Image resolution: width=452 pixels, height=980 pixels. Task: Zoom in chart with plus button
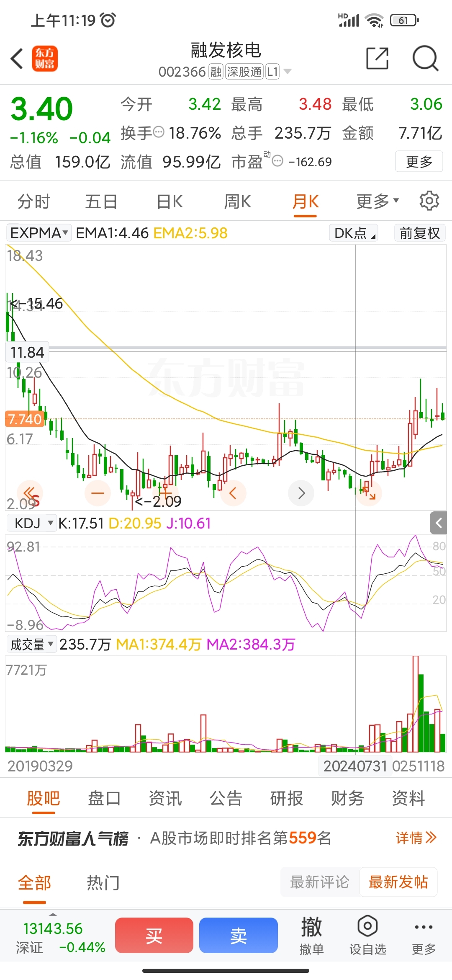click(x=165, y=493)
